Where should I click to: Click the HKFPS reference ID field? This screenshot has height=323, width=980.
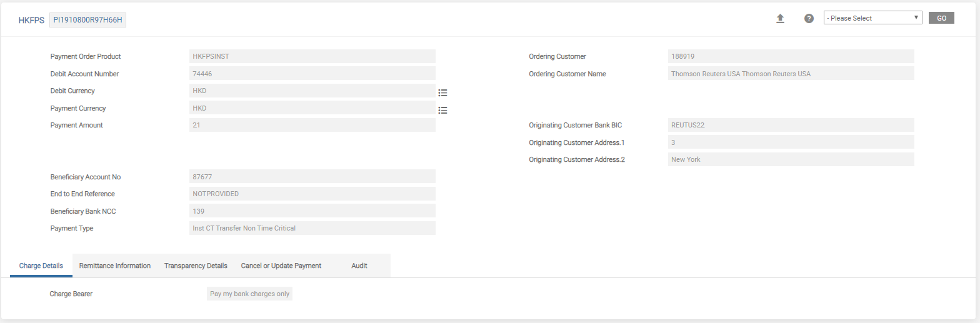88,20
